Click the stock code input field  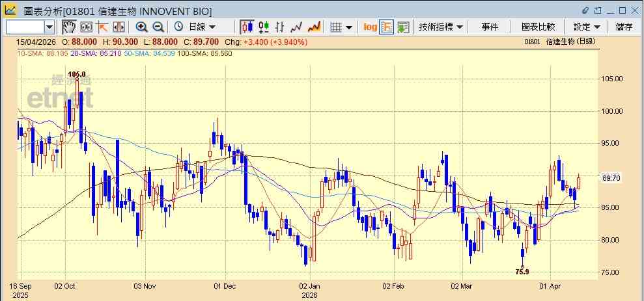(x=25, y=27)
